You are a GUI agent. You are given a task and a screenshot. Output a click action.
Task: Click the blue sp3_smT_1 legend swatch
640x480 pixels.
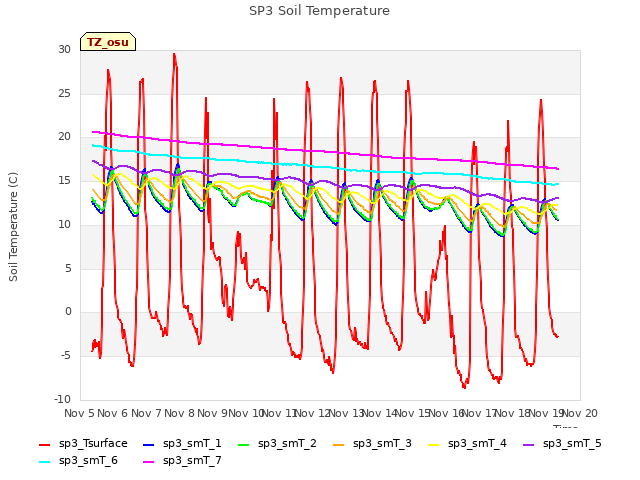click(149, 444)
